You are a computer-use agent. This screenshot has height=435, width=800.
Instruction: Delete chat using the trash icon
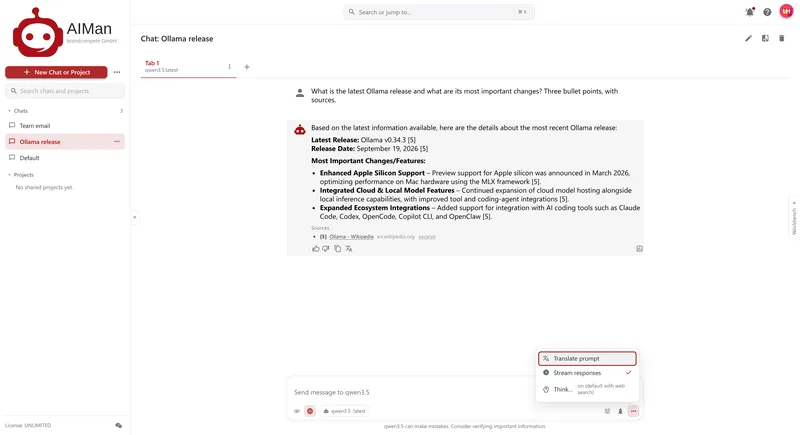tap(782, 38)
